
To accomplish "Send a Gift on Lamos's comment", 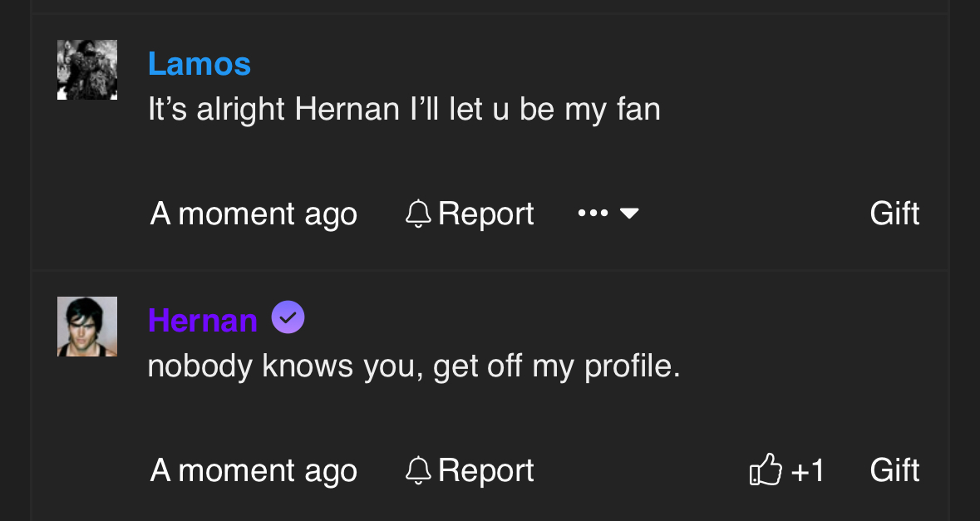I will coord(894,214).
